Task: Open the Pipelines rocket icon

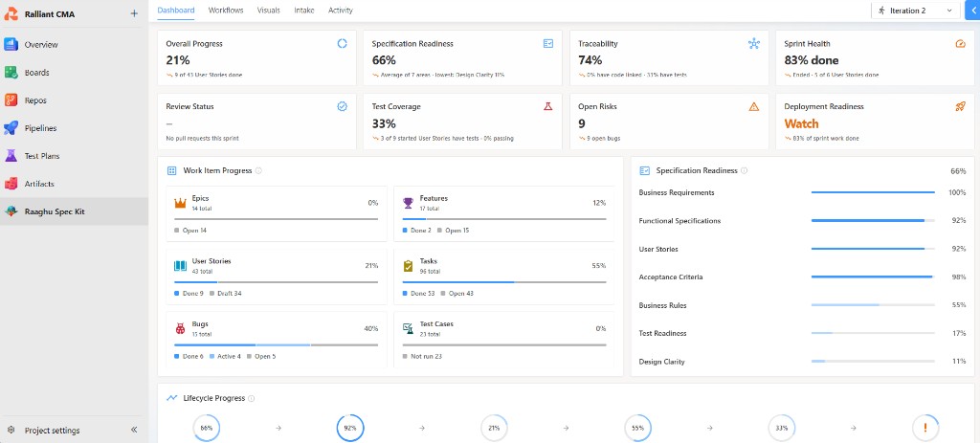Action: pyautogui.click(x=11, y=128)
